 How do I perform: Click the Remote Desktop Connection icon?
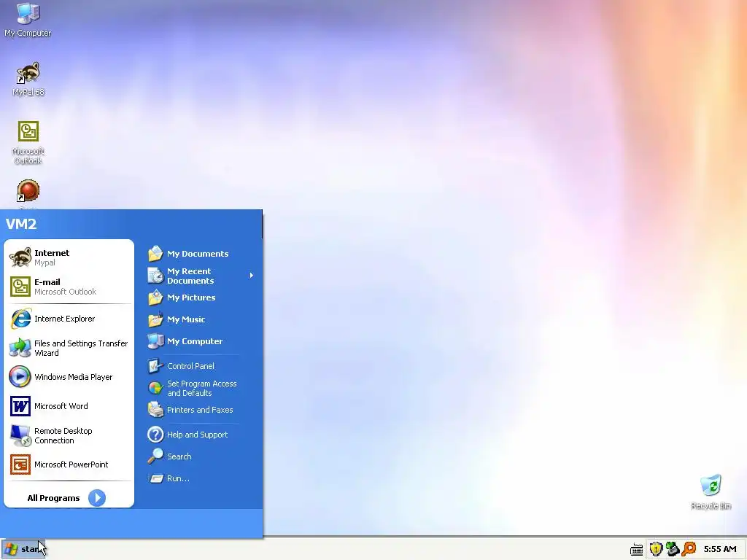pyautogui.click(x=20, y=436)
